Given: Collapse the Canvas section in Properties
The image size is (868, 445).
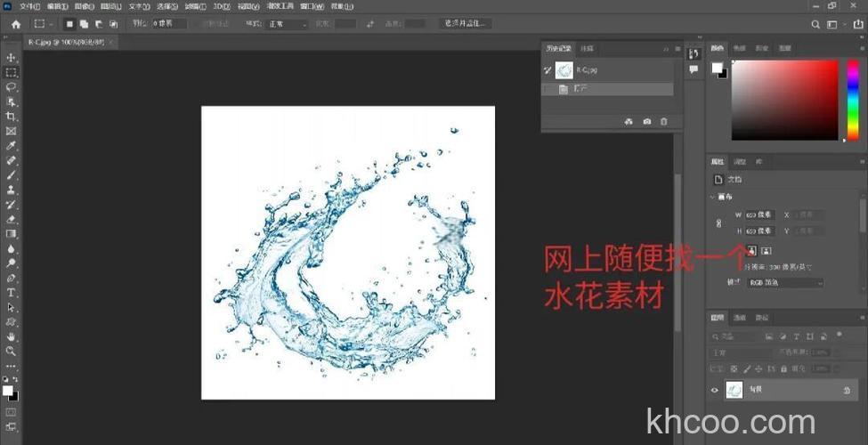Looking at the screenshot, I should coord(713,197).
